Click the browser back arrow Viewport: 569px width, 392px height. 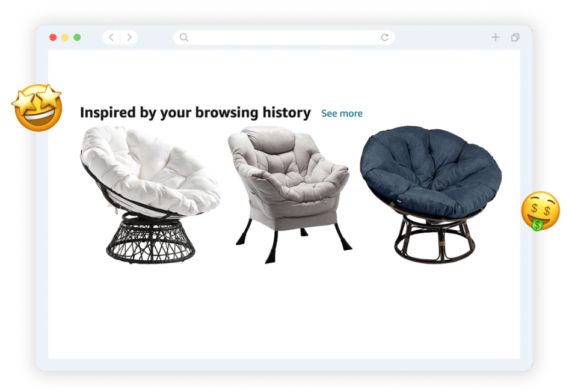[x=111, y=37]
